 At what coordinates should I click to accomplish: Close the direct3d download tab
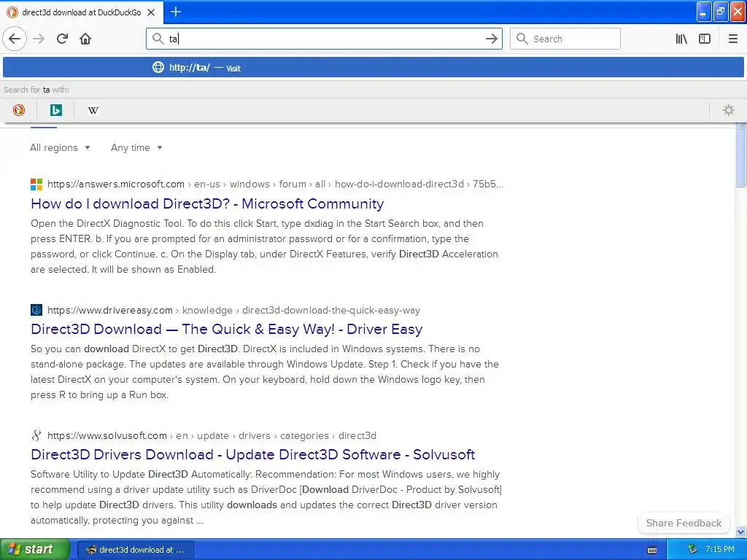151,12
